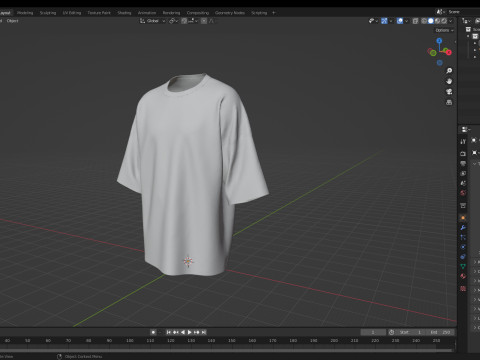Open the Sculpting workspace tab
This screenshot has height=360, width=480.
[48, 13]
